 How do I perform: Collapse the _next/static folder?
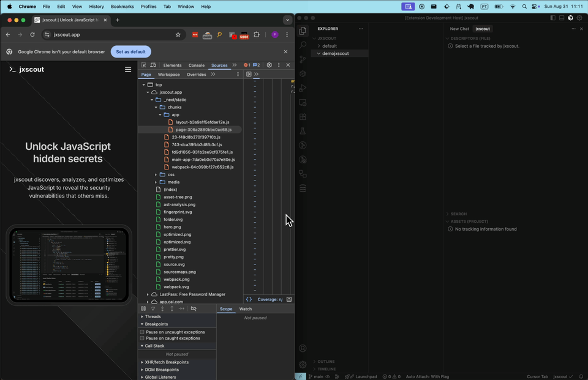152,100
